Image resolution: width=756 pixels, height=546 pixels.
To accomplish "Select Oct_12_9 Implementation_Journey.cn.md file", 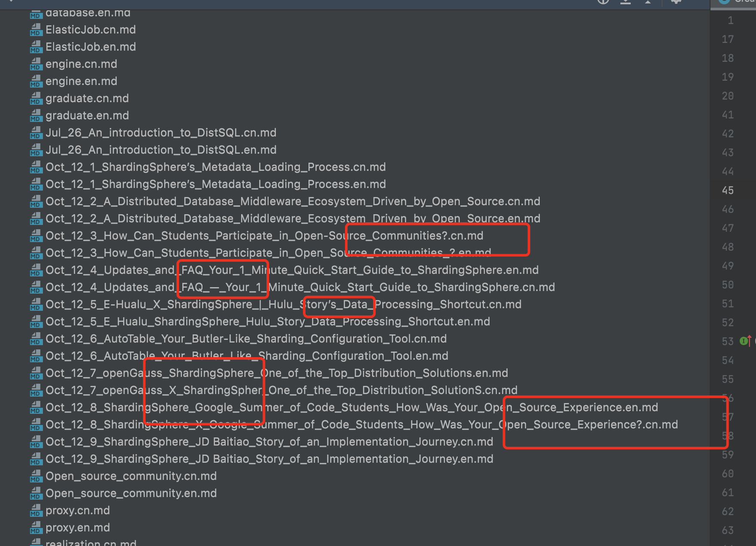I will point(269,442).
